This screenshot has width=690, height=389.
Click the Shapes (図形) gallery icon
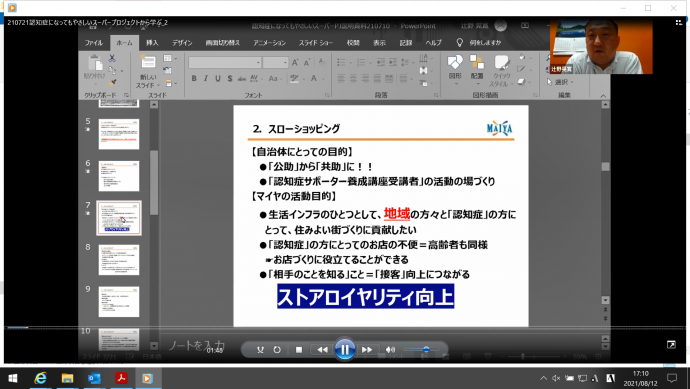point(455,62)
